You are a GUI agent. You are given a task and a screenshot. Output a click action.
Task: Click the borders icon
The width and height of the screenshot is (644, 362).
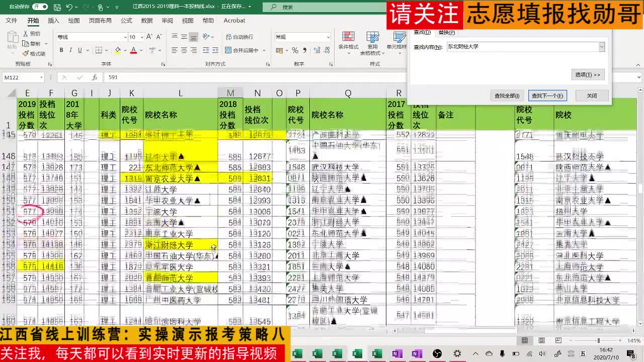coord(99,50)
